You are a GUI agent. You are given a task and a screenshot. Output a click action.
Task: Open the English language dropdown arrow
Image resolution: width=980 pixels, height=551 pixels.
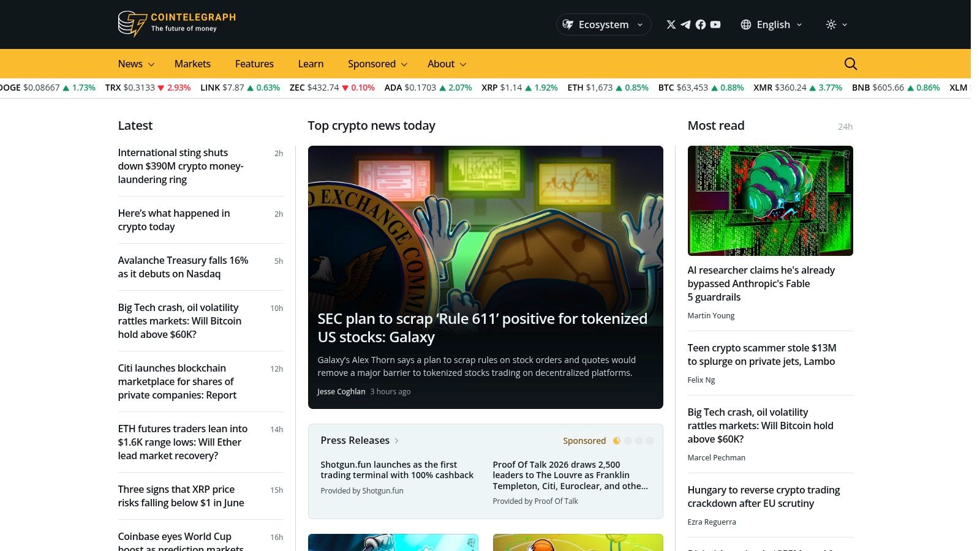point(799,24)
